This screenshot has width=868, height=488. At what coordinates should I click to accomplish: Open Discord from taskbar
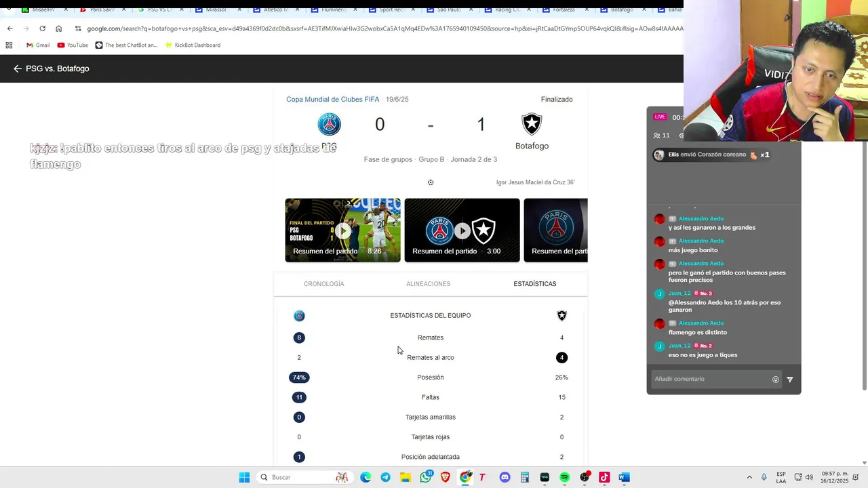click(x=505, y=477)
